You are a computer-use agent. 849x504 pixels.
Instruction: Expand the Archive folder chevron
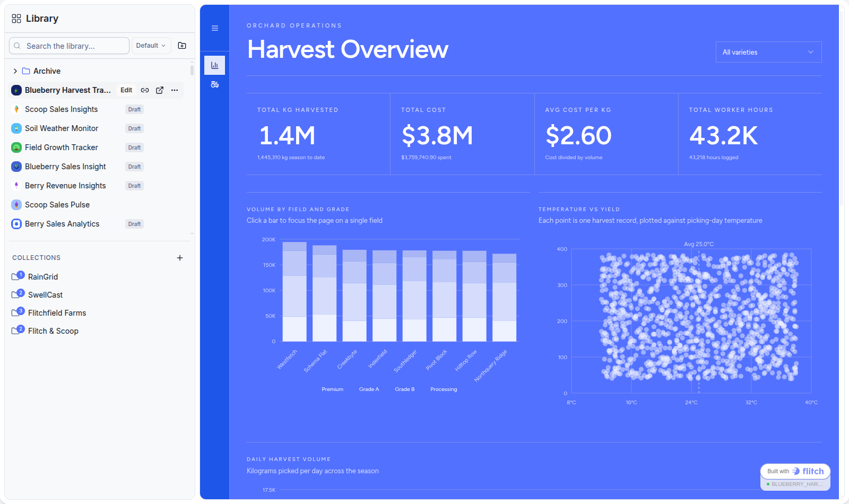[15, 71]
